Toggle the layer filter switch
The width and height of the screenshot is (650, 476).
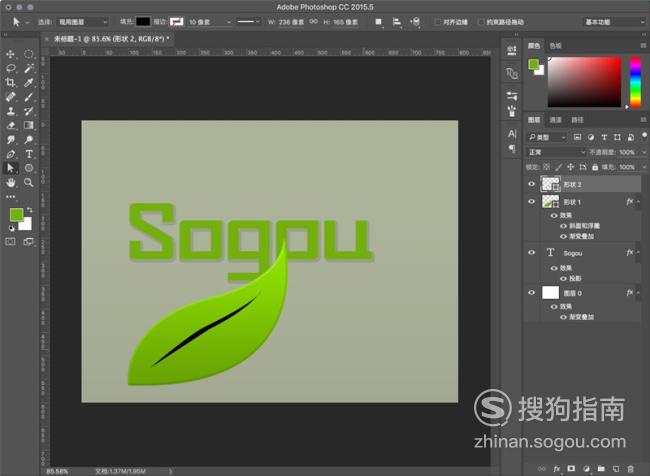644,136
